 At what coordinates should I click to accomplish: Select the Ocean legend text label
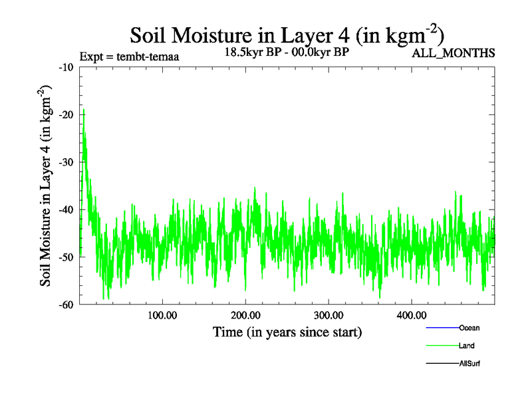469,328
